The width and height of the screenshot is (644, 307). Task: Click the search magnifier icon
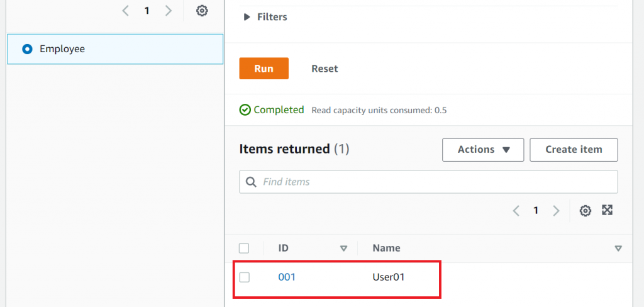coord(251,182)
